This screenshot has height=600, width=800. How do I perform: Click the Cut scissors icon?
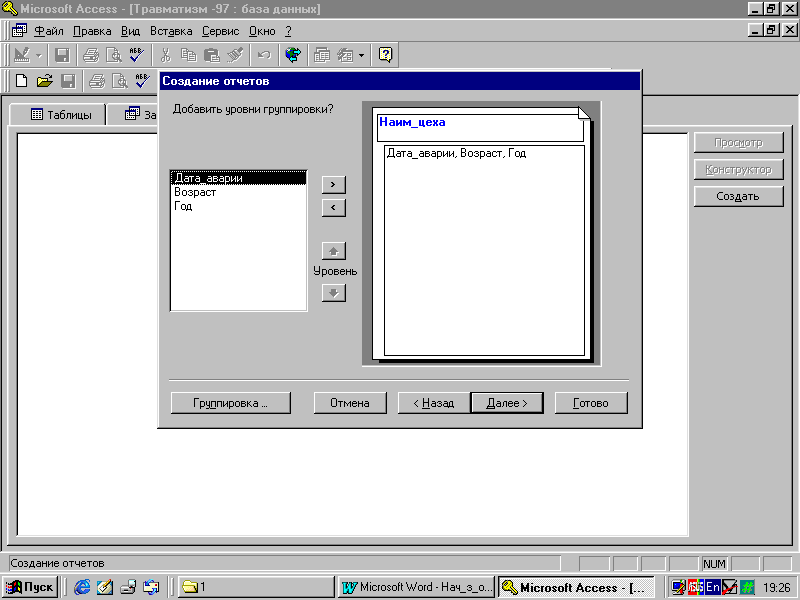tap(165, 55)
